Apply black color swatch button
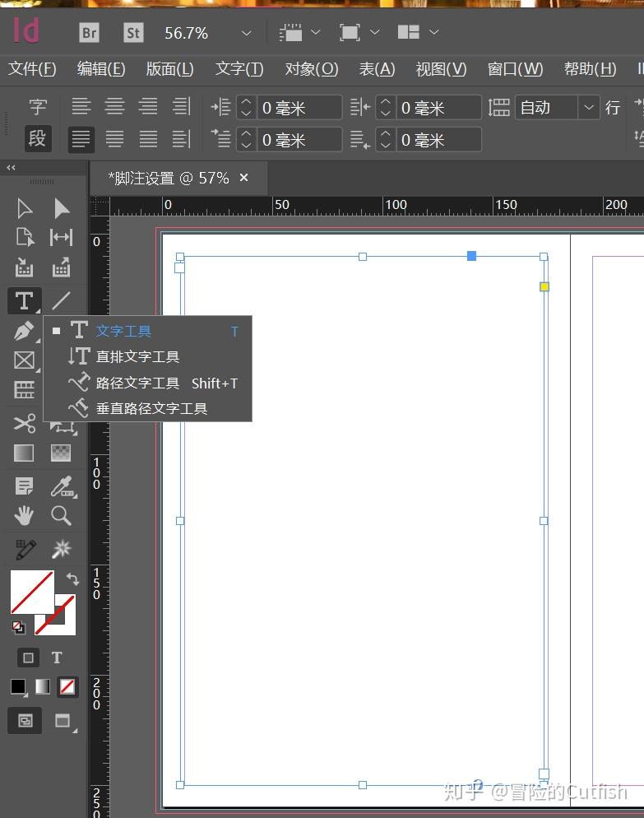644x818 pixels. [19, 686]
